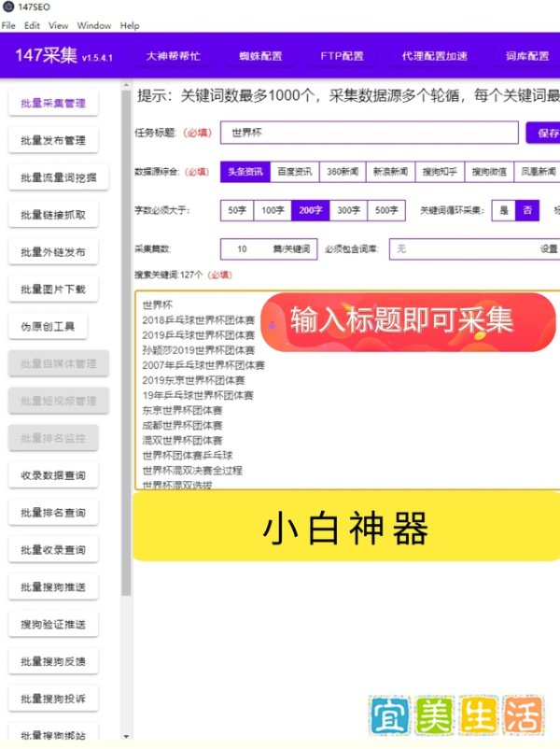Open 批量搜狗反馈 in sidebar
Image resolution: width=560 pixels, height=749 pixels.
tap(53, 662)
